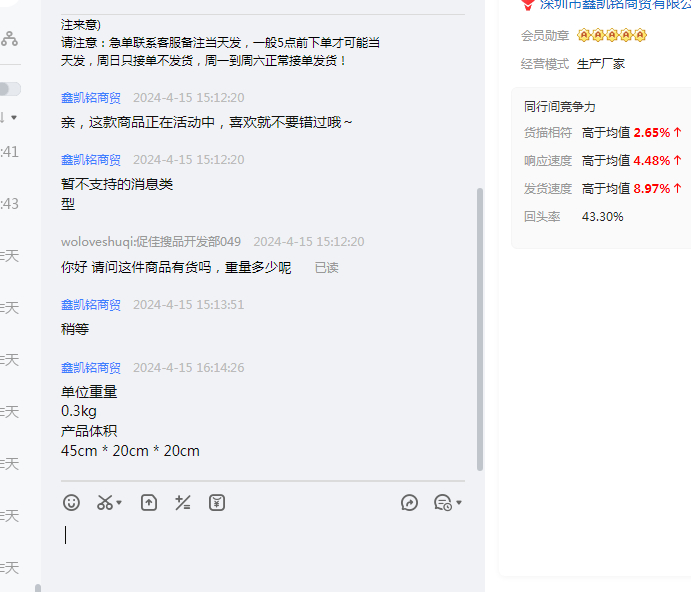
Task: Click the message 亲，这款商品正在活动中
Action: (x=207, y=123)
